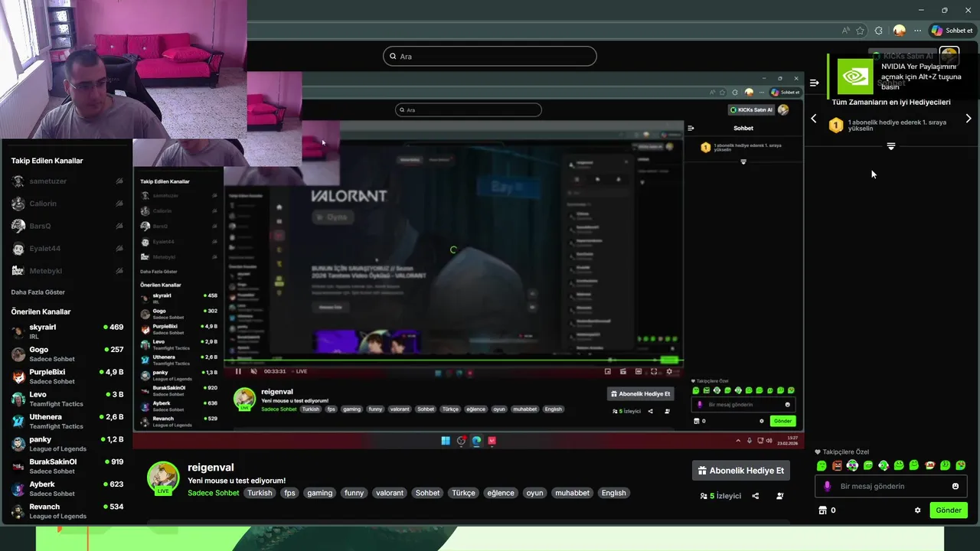
Task: Open followed channel Callorin
Action: click(67, 204)
